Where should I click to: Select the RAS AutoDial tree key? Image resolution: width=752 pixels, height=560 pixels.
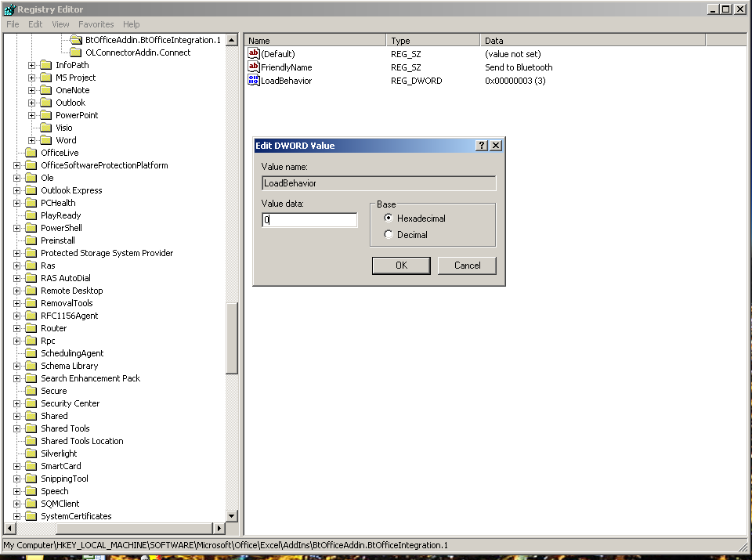click(x=65, y=278)
